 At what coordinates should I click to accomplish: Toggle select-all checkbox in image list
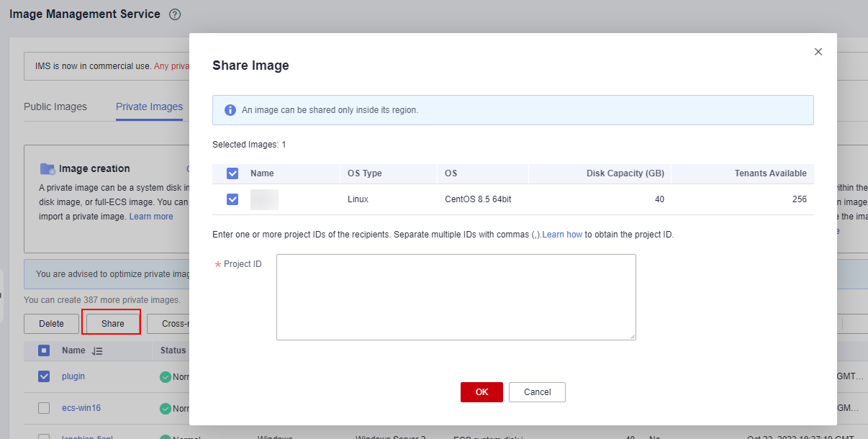(44, 351)
